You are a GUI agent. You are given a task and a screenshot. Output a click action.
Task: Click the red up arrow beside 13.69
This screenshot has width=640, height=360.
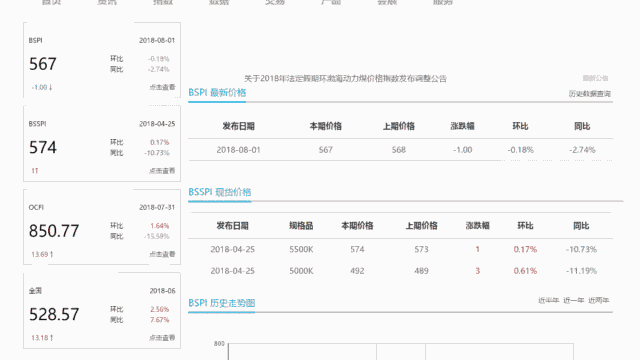(51, 254)
